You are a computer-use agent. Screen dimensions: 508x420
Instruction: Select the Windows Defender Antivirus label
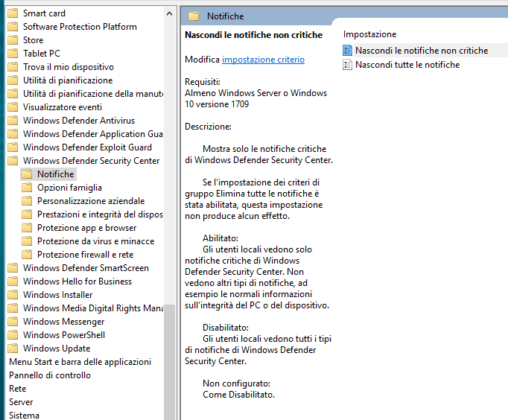(79, 121)
